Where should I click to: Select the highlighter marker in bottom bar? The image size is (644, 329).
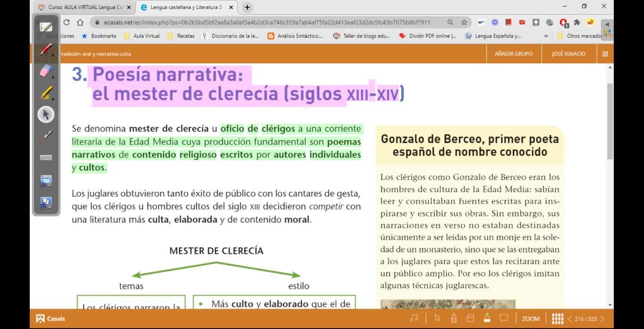pos(487,318)
